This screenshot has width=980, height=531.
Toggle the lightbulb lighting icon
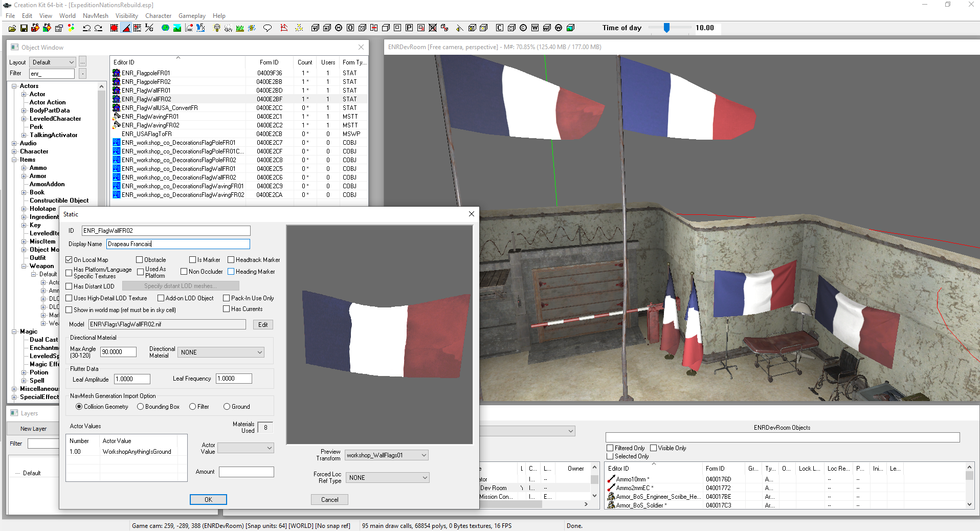pyautogui.click(x=217, y=28)
